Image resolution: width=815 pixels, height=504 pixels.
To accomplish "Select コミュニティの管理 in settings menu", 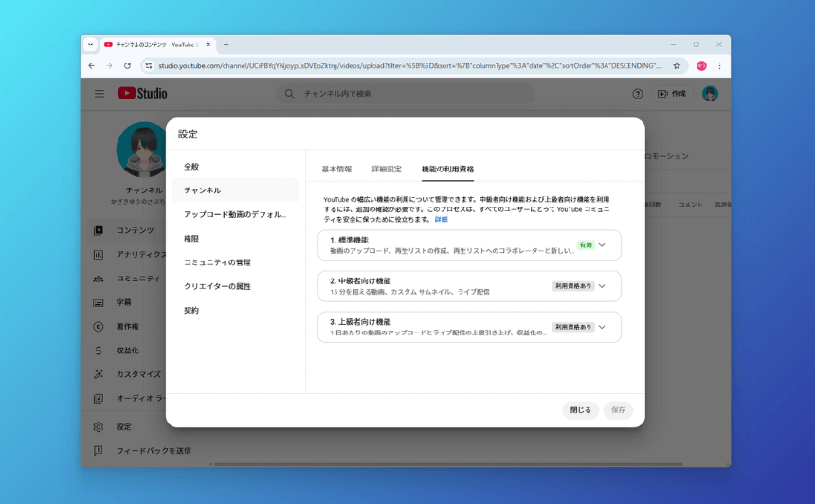I will (235, 262).
